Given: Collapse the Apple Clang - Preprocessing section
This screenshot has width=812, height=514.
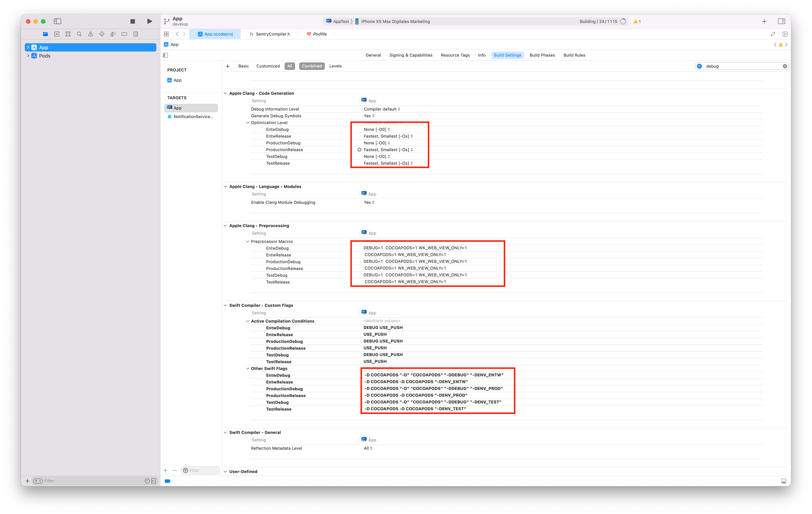Looking at the screenshot, I should pos(225,226).
